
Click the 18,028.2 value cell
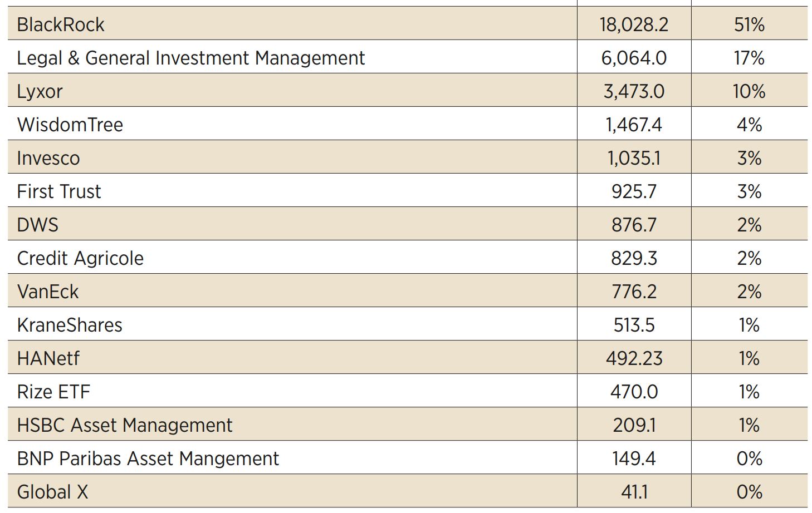coord(634,24)
